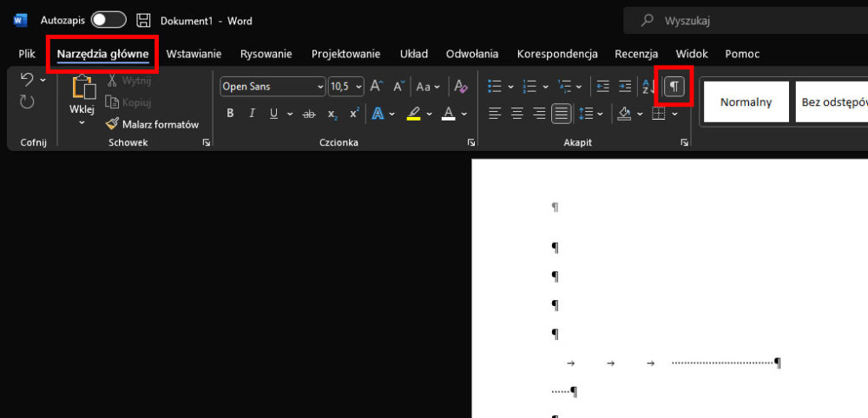Click the Malarz formatów button
The image size is (868, 418).
[152, 124]
